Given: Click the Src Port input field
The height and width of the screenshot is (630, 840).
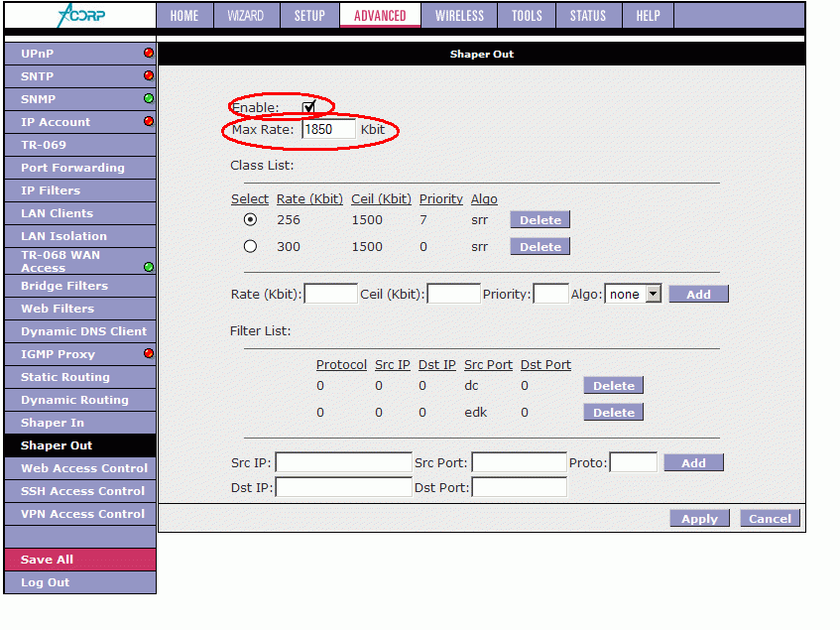Looking at the screenshot, I should (x=519, y=462).
